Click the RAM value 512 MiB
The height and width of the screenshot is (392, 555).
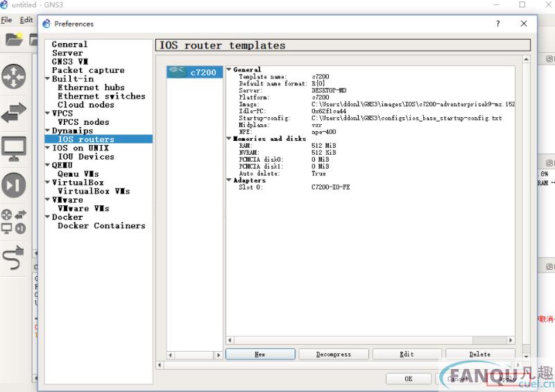coord(324,146)
